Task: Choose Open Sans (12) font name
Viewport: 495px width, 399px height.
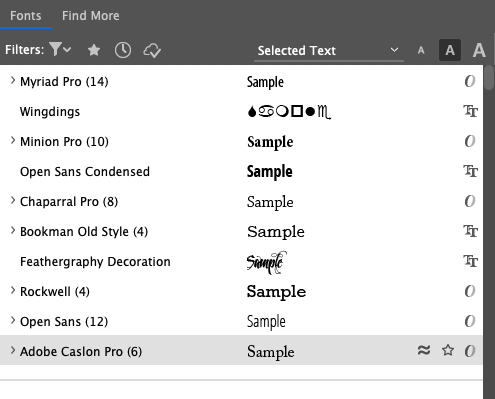Action: click(64, 322)
